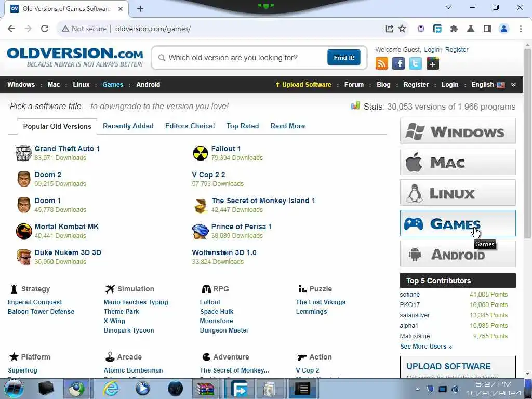Select the Popular Old Versions tab
532x399 pixels.
click(57, 126)
